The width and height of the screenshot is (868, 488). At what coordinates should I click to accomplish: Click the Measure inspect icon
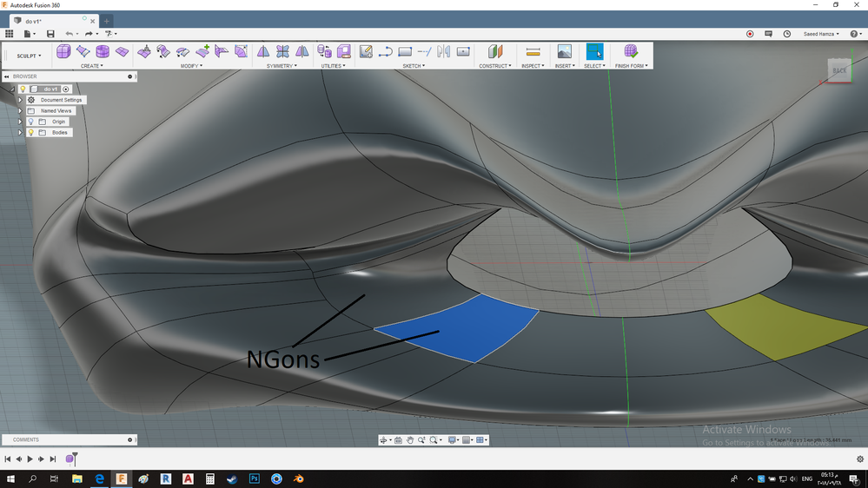(x=533, y=51)
